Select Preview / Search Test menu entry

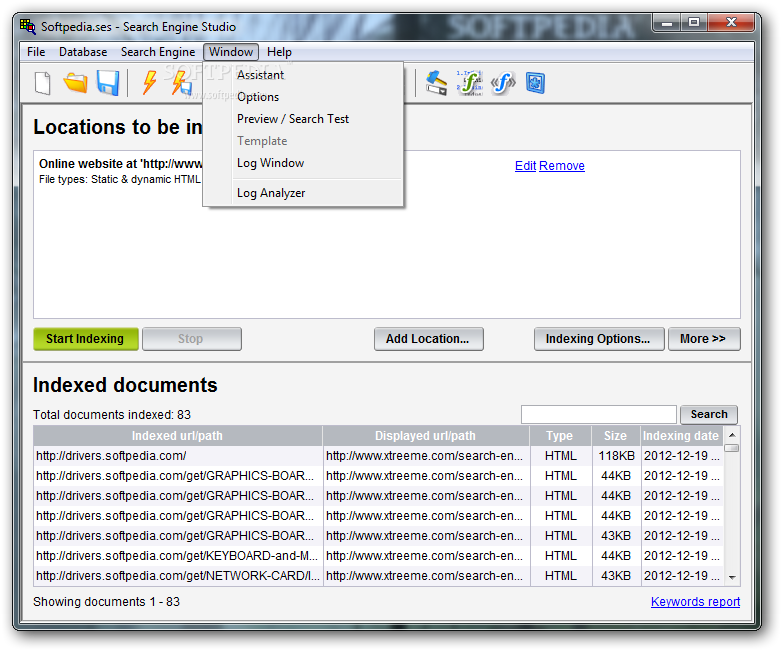pyautogui.click(x=303, y=119)
